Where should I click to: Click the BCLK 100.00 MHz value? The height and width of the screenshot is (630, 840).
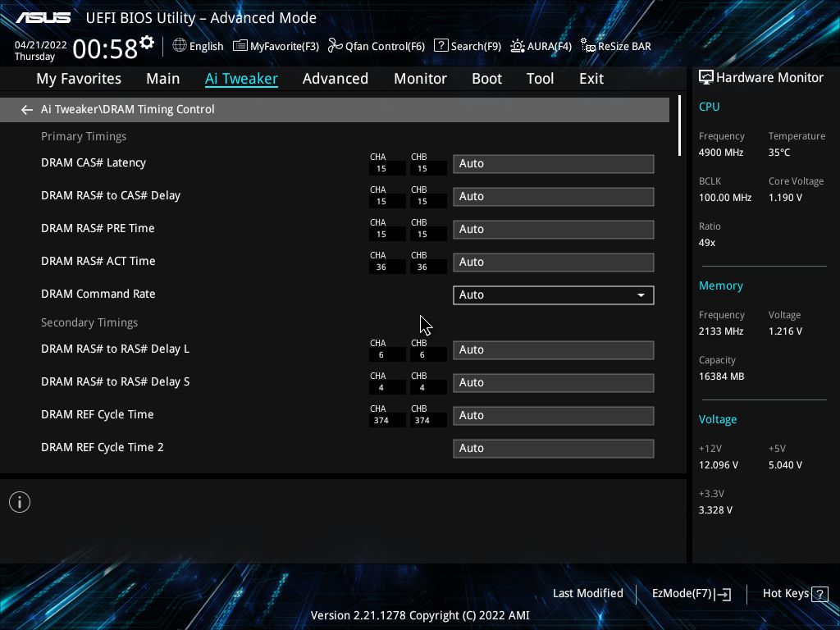point(725,198)
